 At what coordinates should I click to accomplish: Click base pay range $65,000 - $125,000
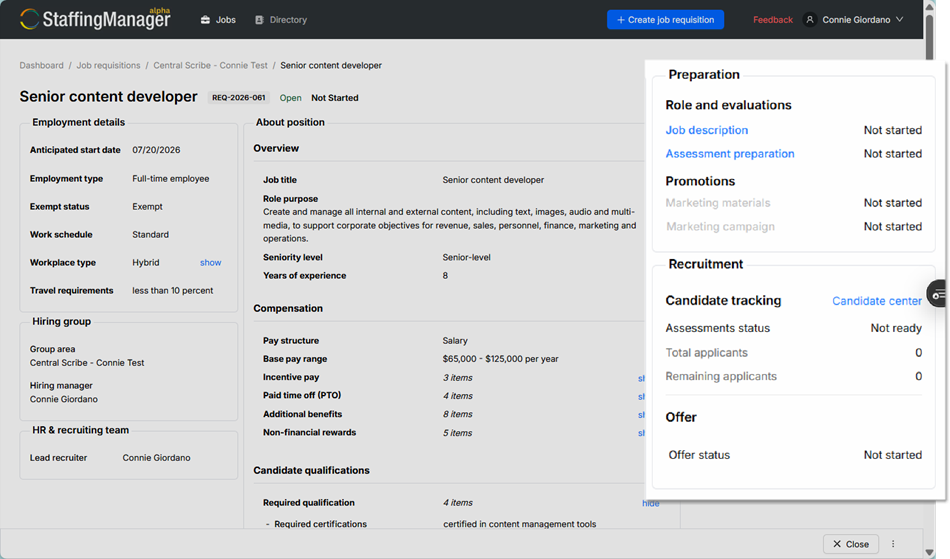pyautogui.click(x=500, y=359)
